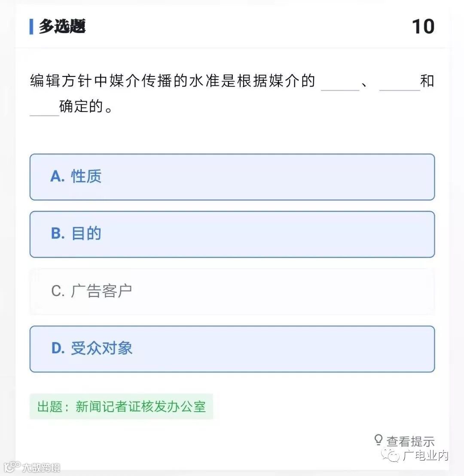This screenshot has height=476, width=464.
Task: Click the letter D in option 受众对象
Action: 58,348
